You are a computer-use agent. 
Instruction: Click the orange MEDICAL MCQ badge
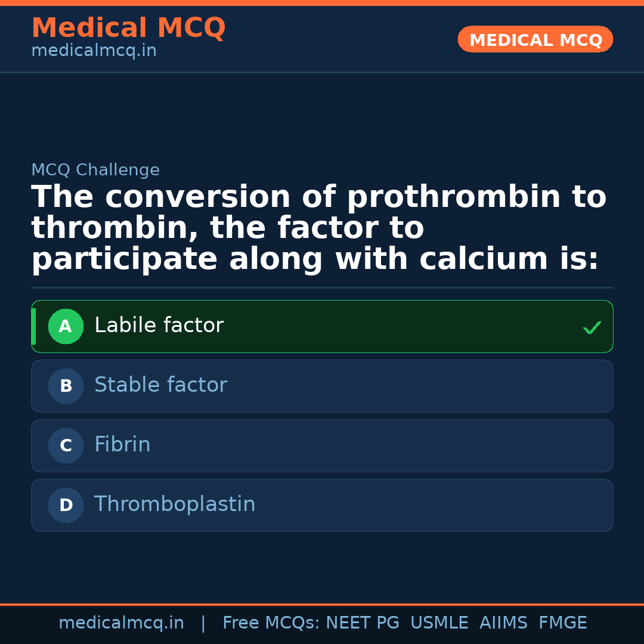click(535, 39)
